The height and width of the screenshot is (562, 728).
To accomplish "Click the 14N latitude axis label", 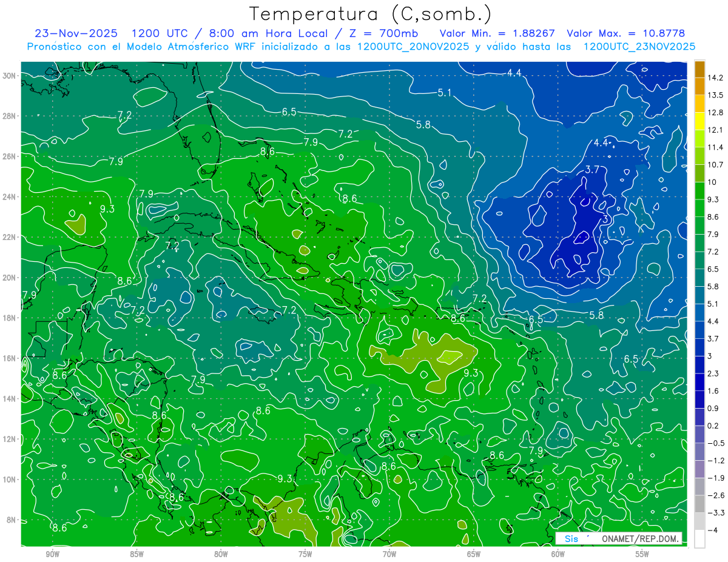I will [10, 398].
